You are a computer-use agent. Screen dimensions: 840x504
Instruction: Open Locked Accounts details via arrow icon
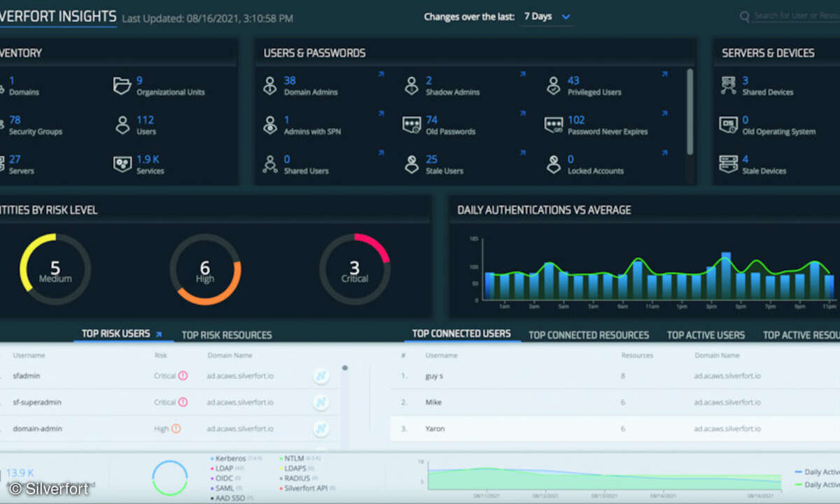point(665,152)
